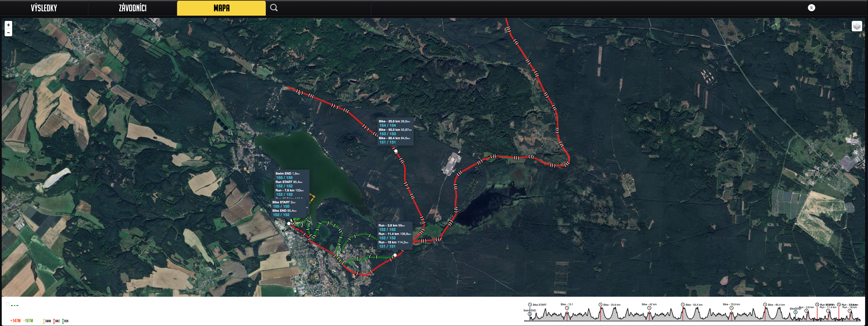Click the Bike START clock icon
This screenshot has height=326, width=868.
click(x=530, y=304)
